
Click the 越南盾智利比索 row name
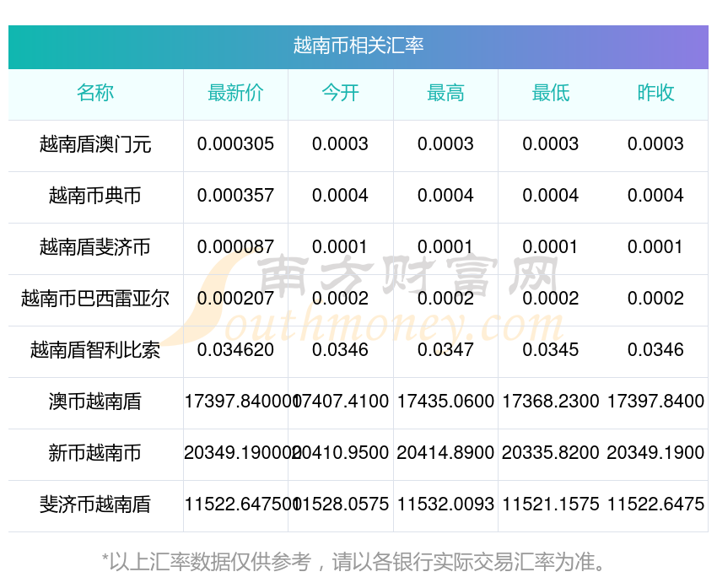click(95, 350)
